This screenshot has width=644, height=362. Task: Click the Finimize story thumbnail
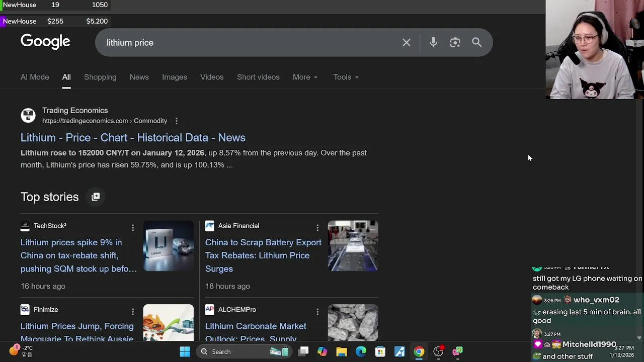pos(169,323)
